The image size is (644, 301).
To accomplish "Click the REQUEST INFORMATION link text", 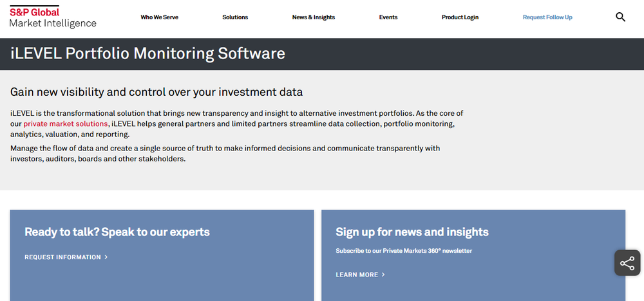I will coord(62,257).
